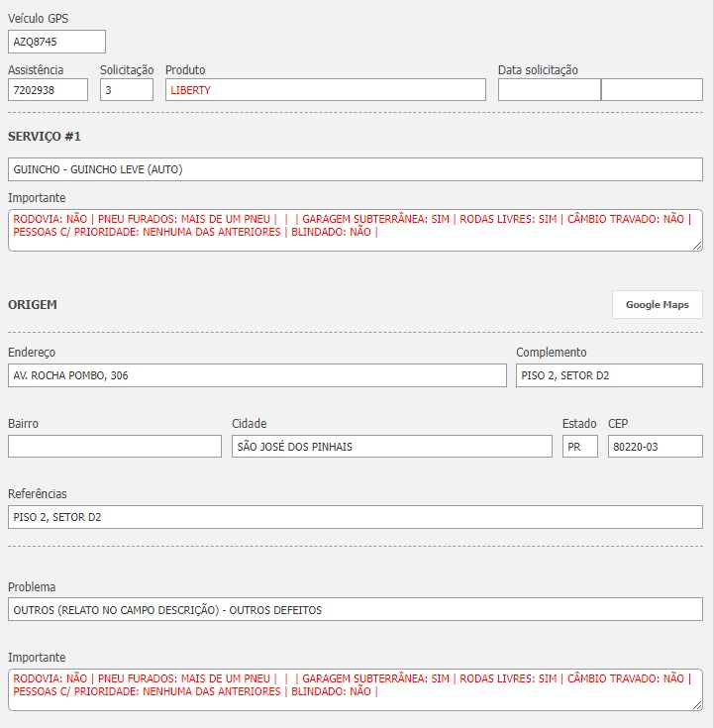The height and width of the screenshot is (728, 714).
Task: Click the Referências field
Action: click(355, 517)
